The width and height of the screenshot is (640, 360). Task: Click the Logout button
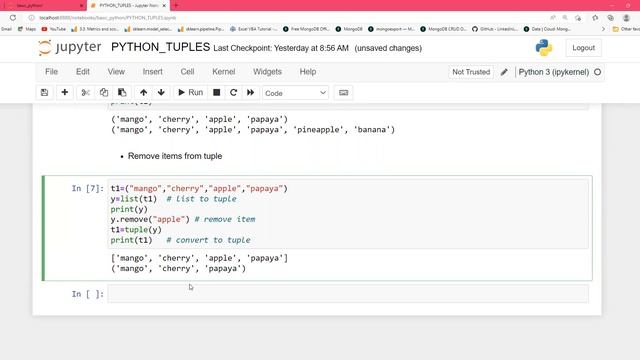tap(583, 48)
